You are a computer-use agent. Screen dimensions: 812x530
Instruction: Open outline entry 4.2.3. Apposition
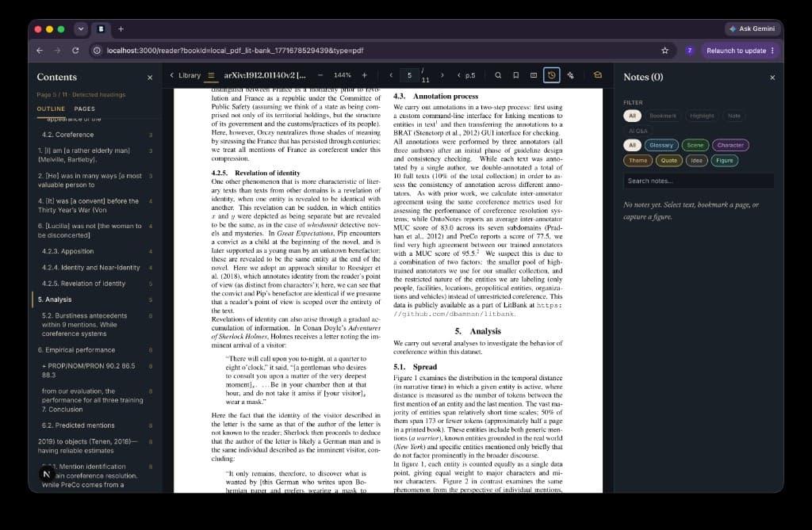pyautogui.click(x=95, y=251)
